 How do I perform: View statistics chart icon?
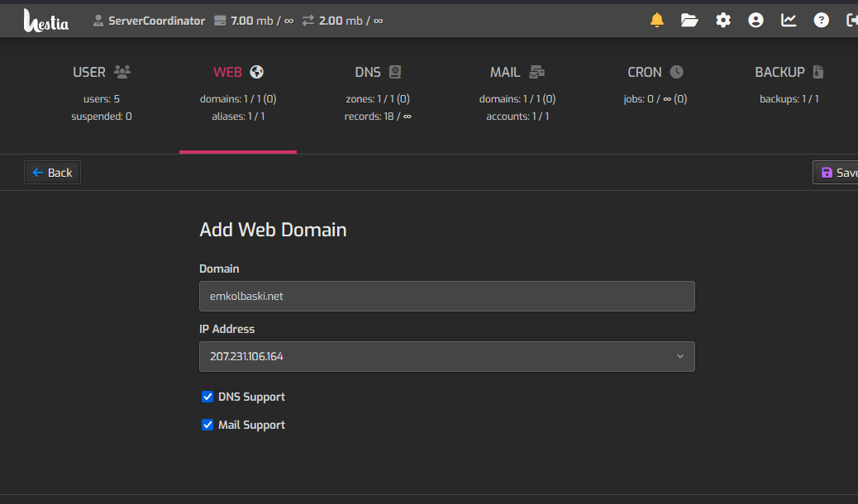point(789,21)
